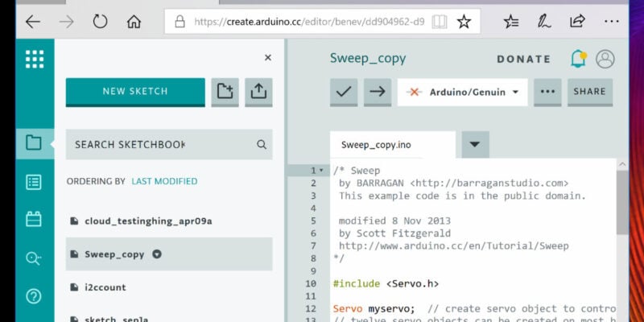Open the i2ccount sketch

105,287
